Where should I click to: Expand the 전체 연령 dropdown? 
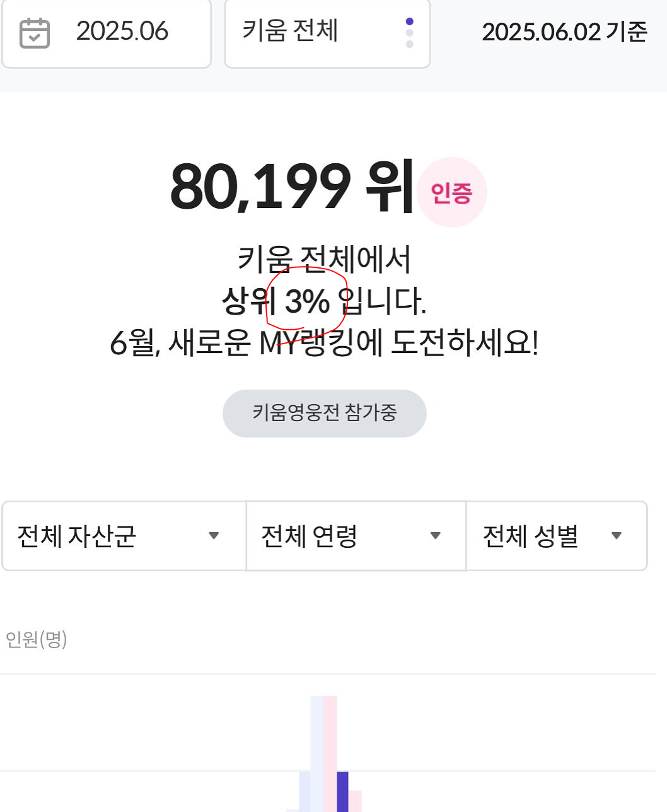point(356,536)
